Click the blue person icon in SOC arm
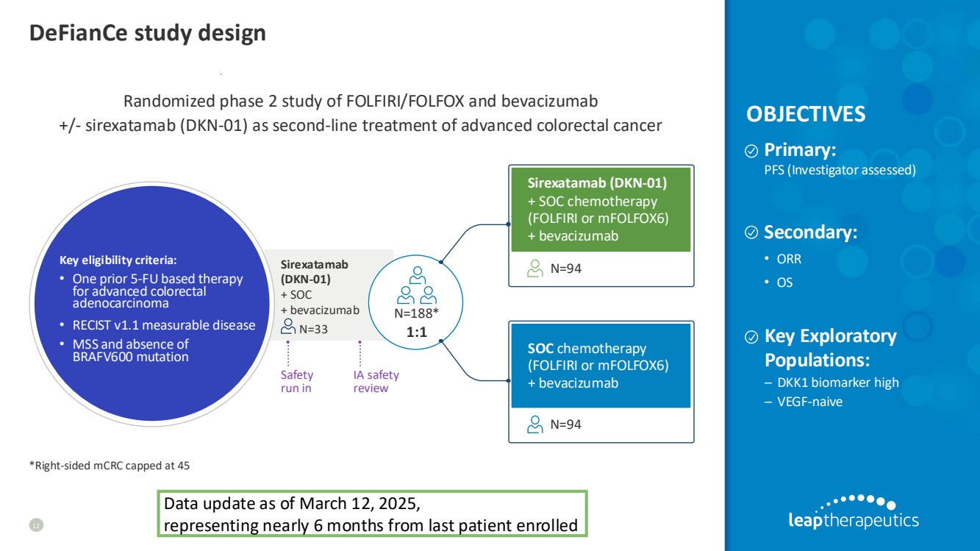 pyautogui.click(x=535, y=424)
